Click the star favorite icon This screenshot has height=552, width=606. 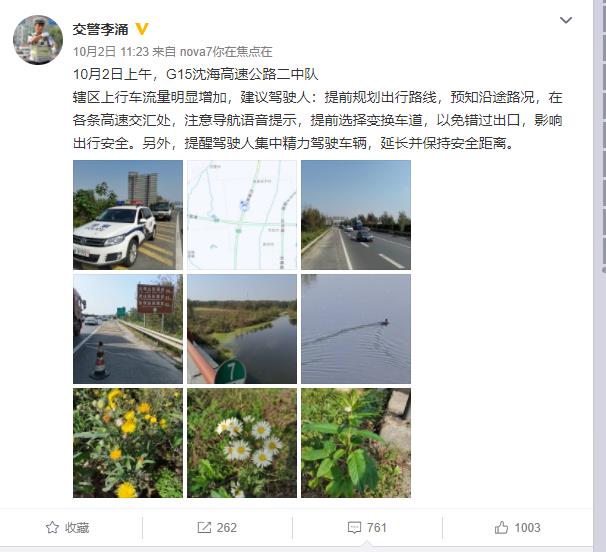click(52, 527)
